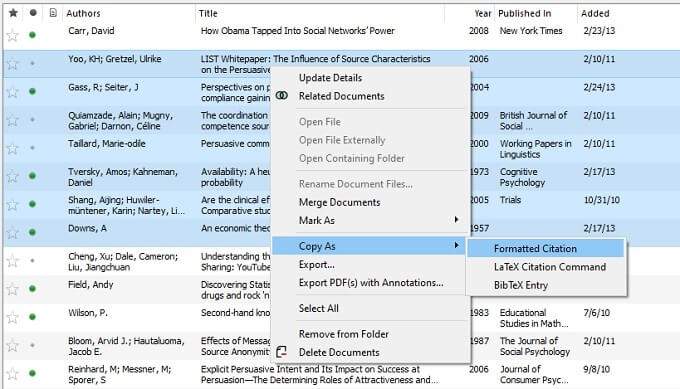
Task: Click the Delete Documents icon in context menu
Action: tap(281, 352)
